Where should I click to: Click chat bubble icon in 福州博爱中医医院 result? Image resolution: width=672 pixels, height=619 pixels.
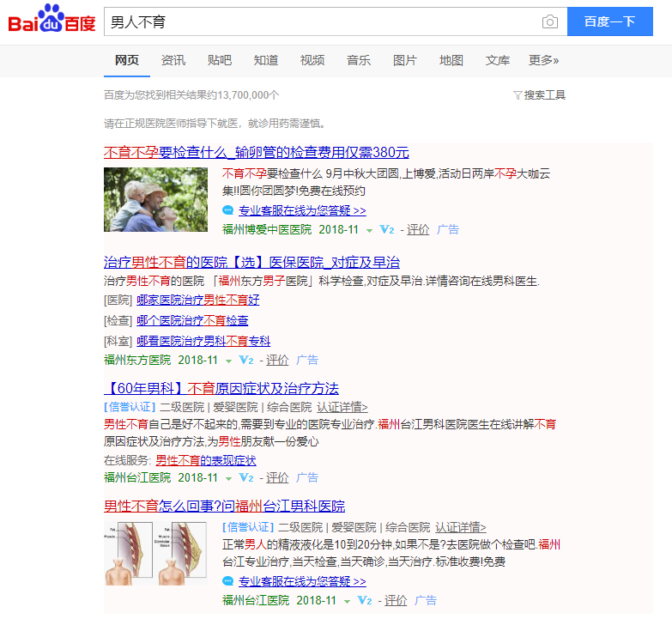pyautogui.click(x=227, y=210)
